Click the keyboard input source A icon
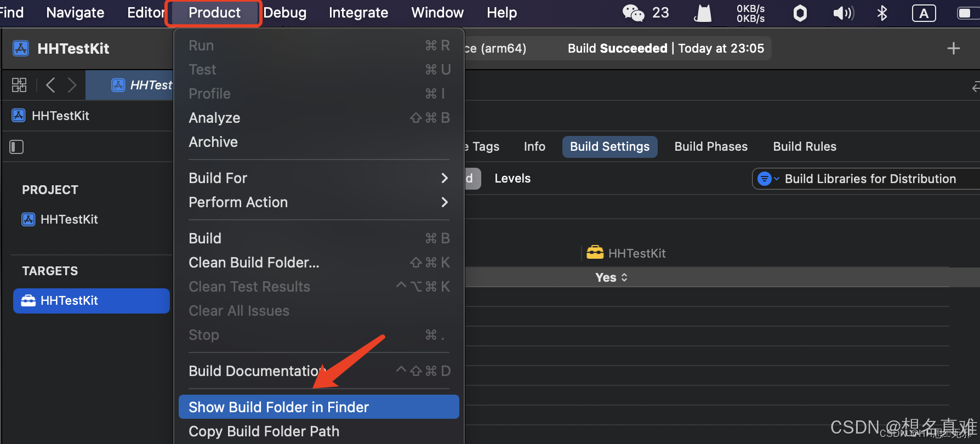This screenshot has width=980, height=444. click(x=924, y=13)
